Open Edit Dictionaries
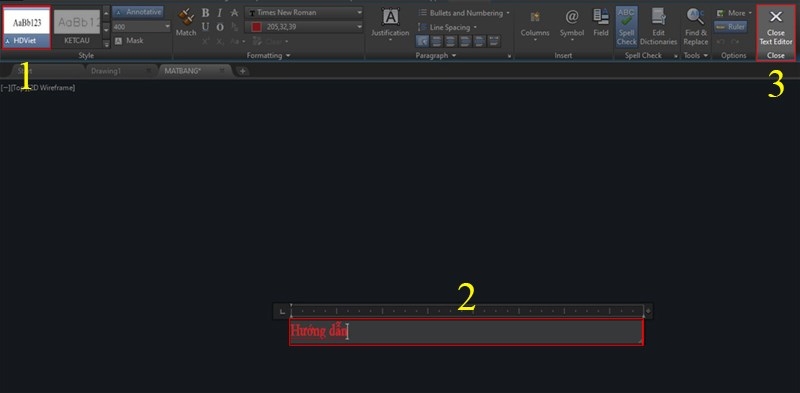The width and height of the screenshot is (800, 393). (x=658, y=27)
